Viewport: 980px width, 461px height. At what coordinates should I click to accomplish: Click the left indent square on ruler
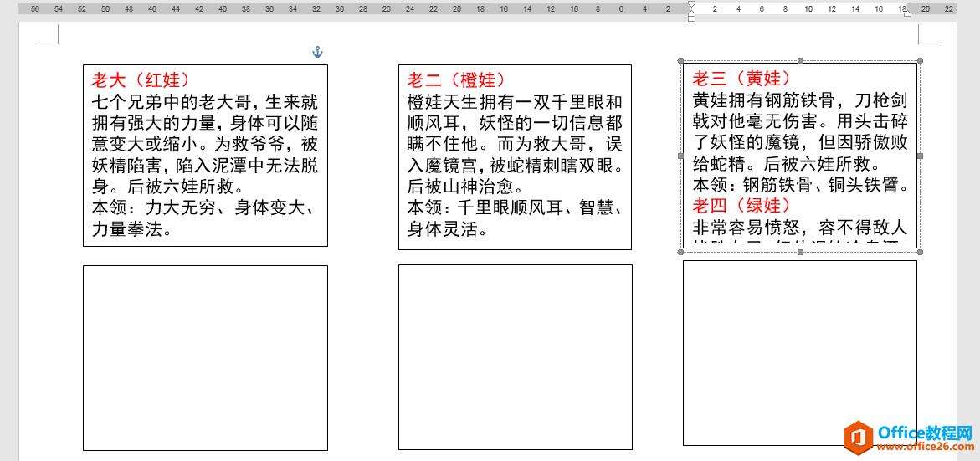(691, 18)
